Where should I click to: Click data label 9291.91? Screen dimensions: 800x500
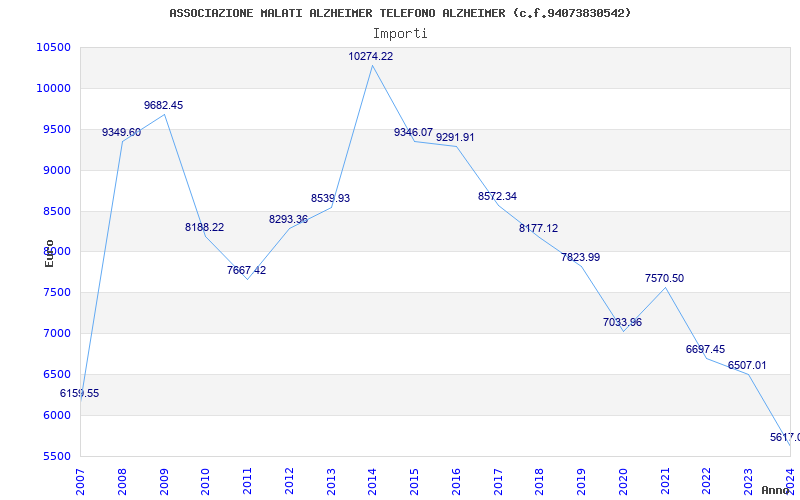tap(455, 138)
